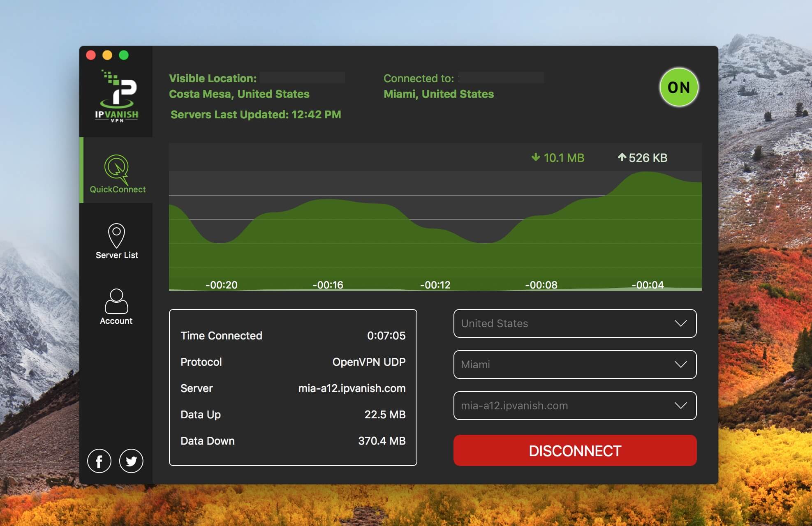812x526 pixels.
Task: Open the Account person icon
Action: [116, 301]
